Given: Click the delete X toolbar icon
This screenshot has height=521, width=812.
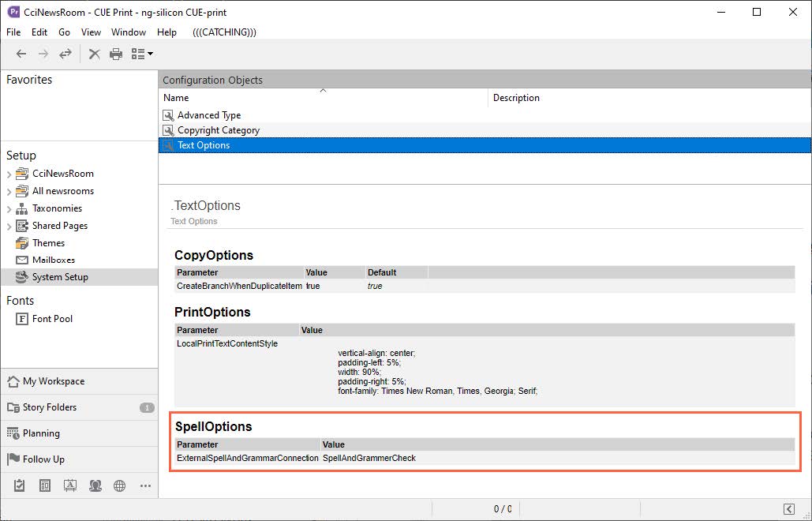Looking at the screenshot, I should [94, 54].
